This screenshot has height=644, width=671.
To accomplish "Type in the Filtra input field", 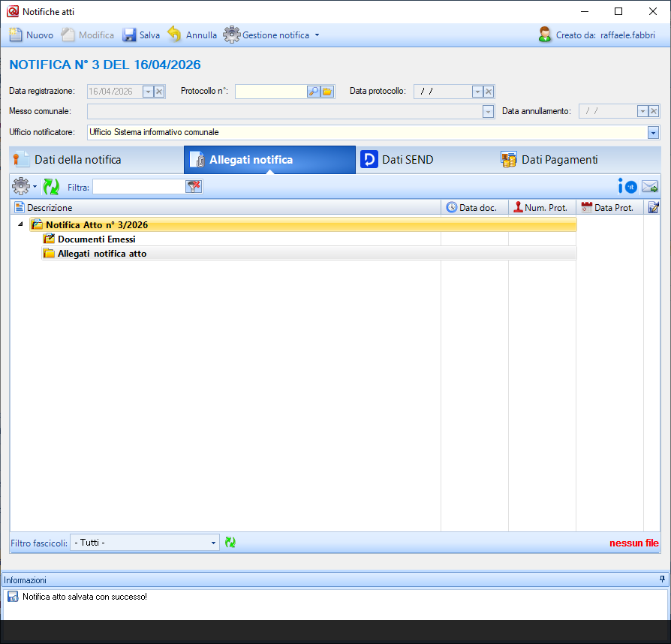I will click(x=139, y=187).
